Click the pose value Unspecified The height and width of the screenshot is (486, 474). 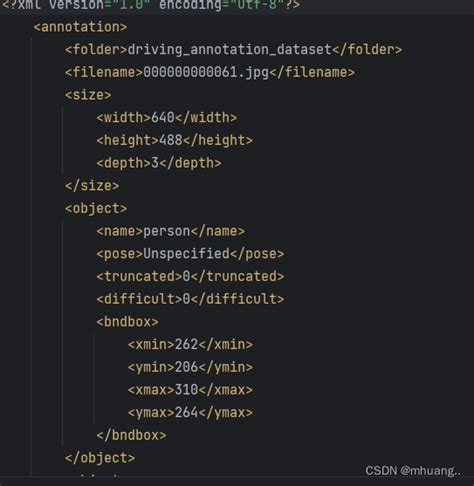187,254
